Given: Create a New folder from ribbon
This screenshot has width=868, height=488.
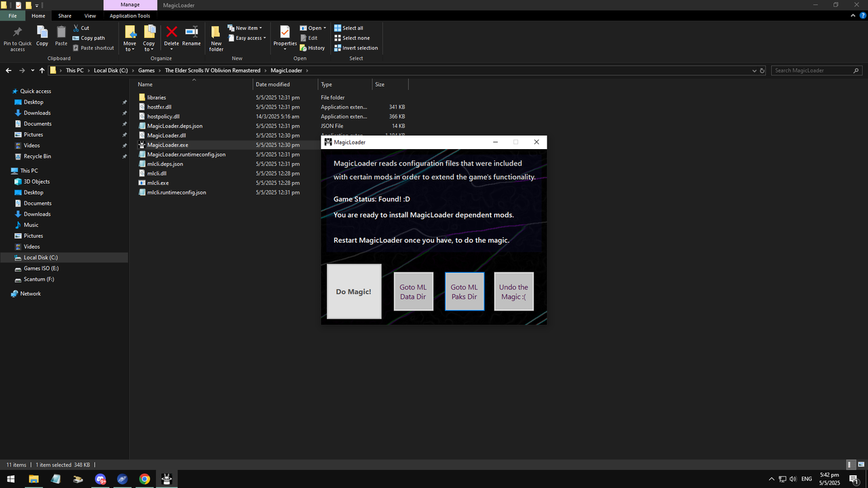Looking at the screenshot, I should 216,39.
